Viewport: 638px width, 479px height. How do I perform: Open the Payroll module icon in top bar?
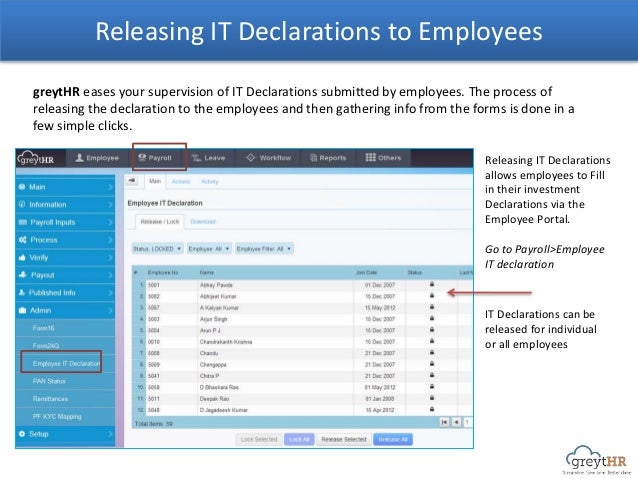(x=142, y=157)
